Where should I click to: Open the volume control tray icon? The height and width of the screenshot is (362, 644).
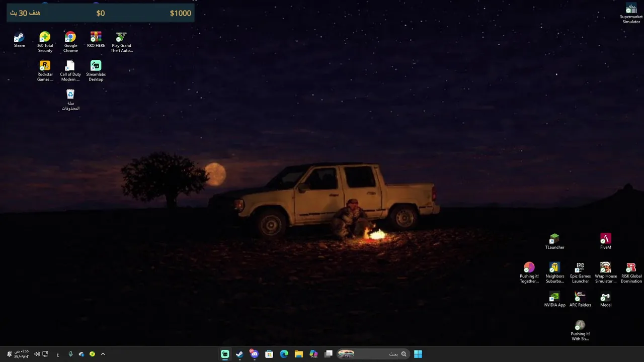(37, 354)
